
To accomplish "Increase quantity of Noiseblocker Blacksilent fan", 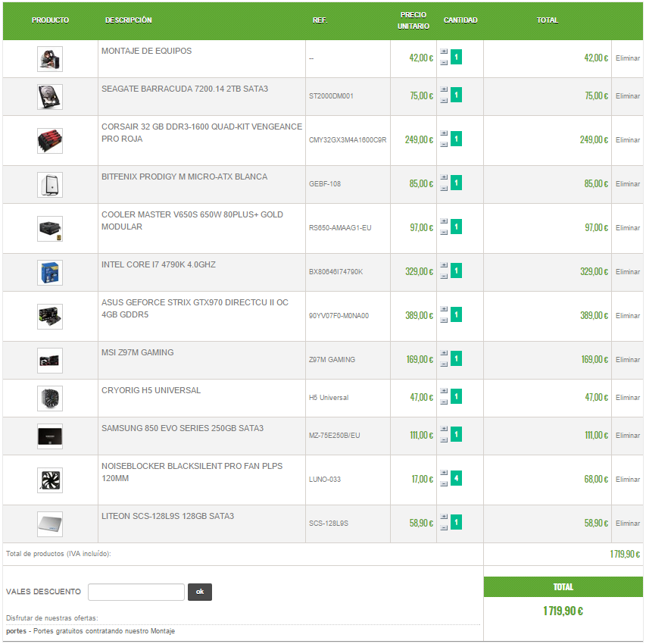I will pyautogui.click(x=444, y=473).
